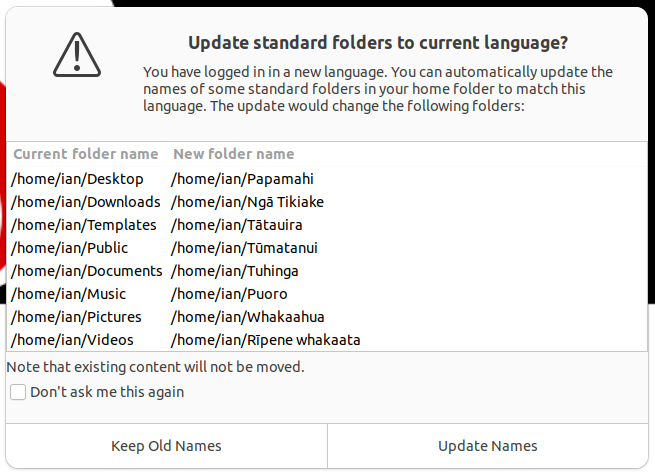Image resolution: width=655 pixels, height=476 pixels.
Task: Select the /home/ian/Public row
Action: (69, 248)
